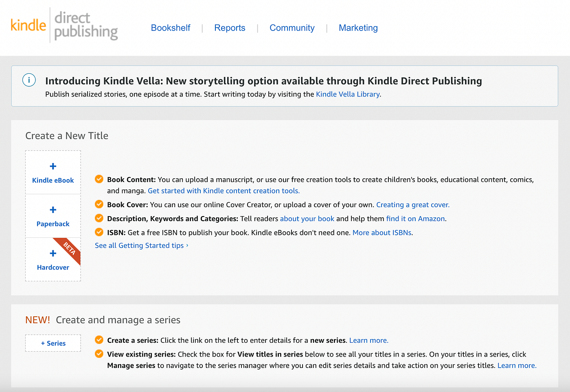570x392 pixels.
Task: Click the plus icon above Kindle eBook
Action: [53, 166]
